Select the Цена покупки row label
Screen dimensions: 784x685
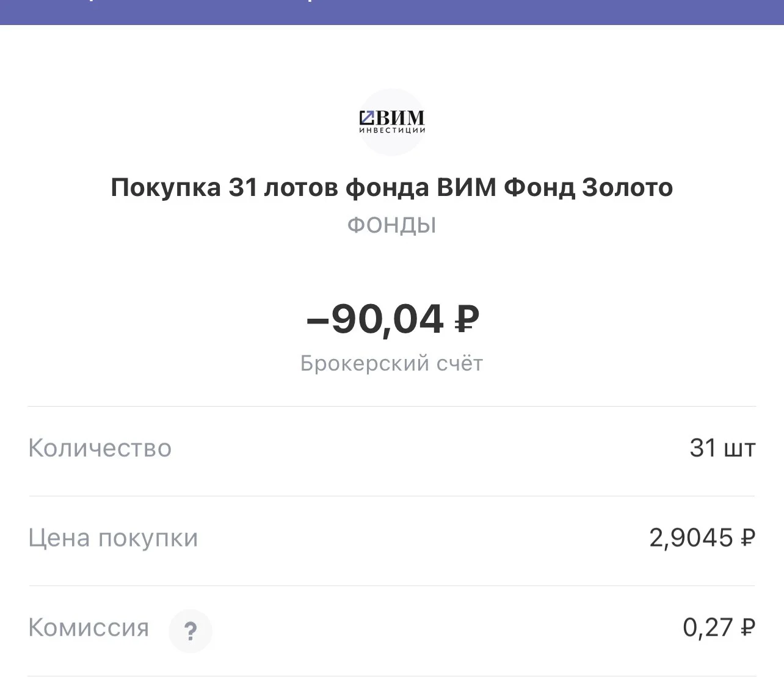pos(114,538)
